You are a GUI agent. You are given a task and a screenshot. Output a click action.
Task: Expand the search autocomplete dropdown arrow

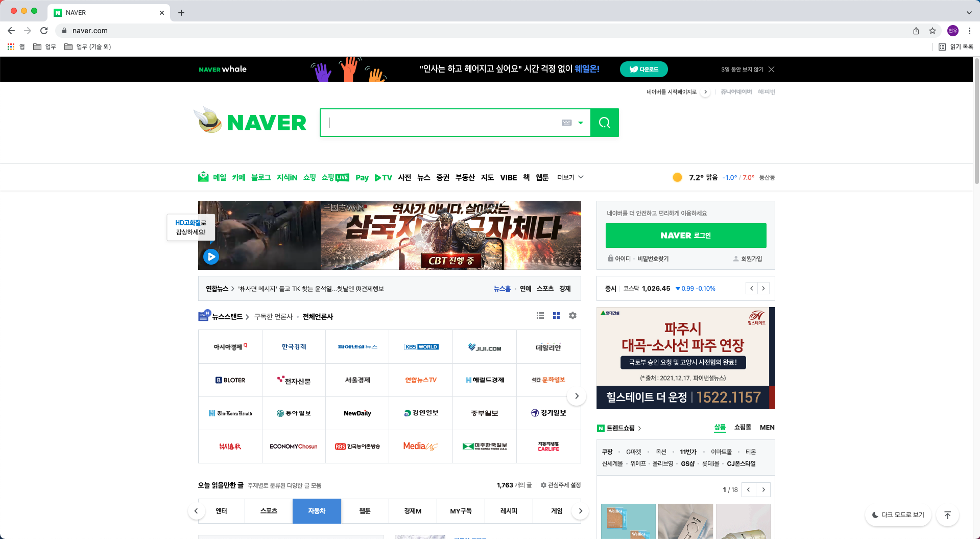pyautogui.click(x=580, y=123)
